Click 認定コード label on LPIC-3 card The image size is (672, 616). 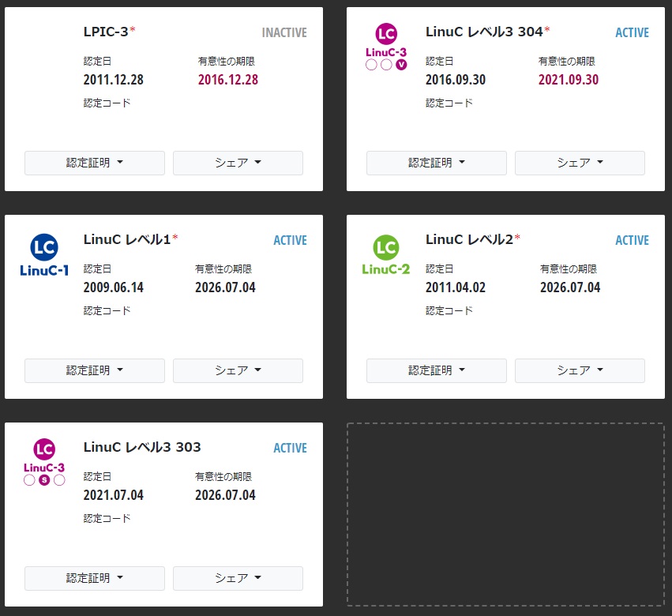pos(107,103)
